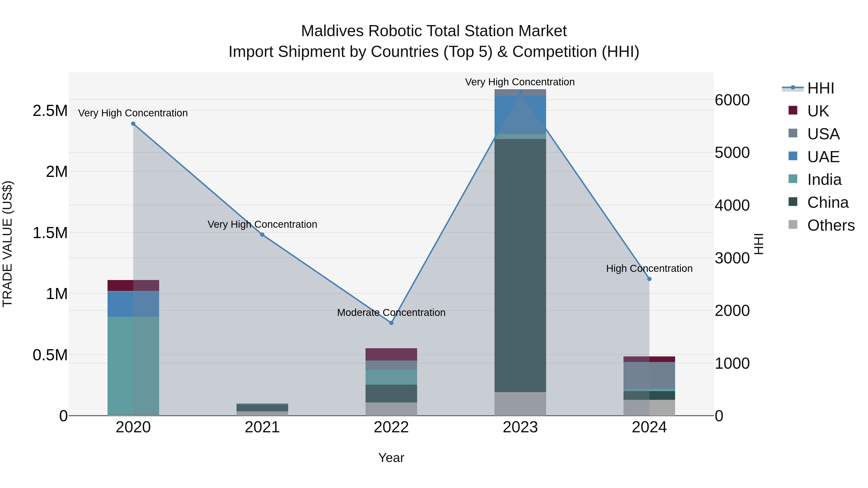Toggle the UK series in the legend
Image resolution: width=868 pixels, height=488 pixels.
tap(808, 111)
